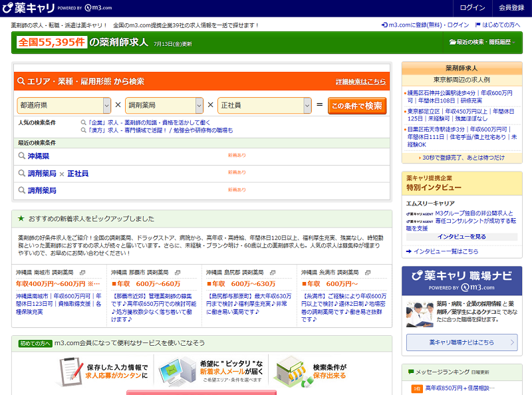Click the pharmacists photo thumbnail
This screenshot has height=395, width=532.
pyautogui.click(x=420, y=315)
